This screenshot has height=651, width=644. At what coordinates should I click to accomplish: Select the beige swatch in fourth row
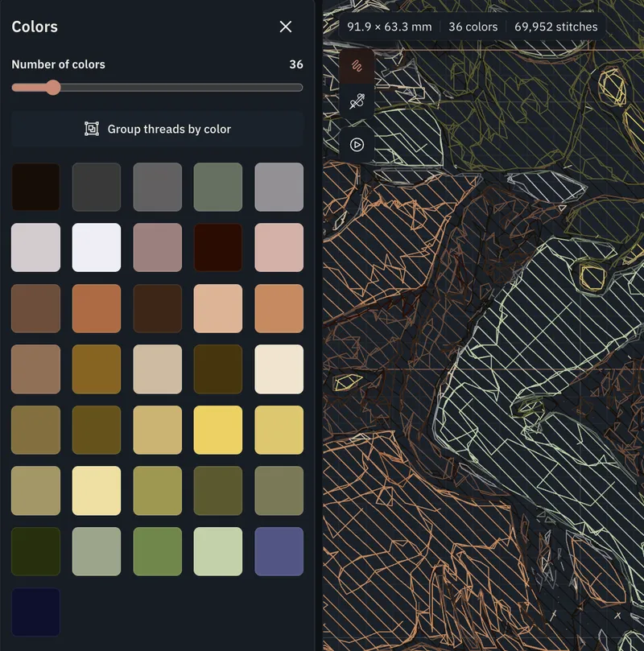tap(157, 369)
